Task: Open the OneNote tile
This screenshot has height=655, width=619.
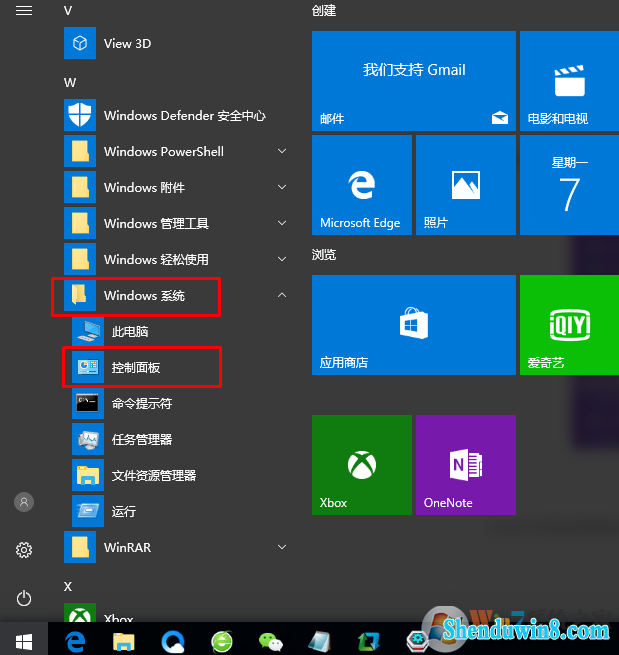Action: point(466,465)
